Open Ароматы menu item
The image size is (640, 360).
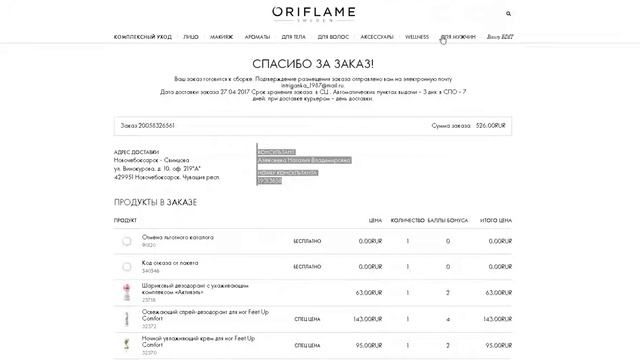click(x=257, y=37)
